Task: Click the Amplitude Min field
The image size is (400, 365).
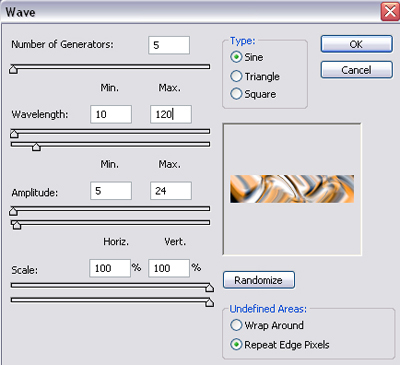Action: (x=111, y=191)
